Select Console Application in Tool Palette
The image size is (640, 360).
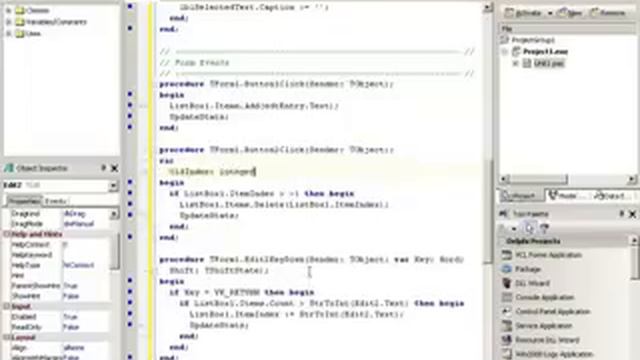click(544, 298)
